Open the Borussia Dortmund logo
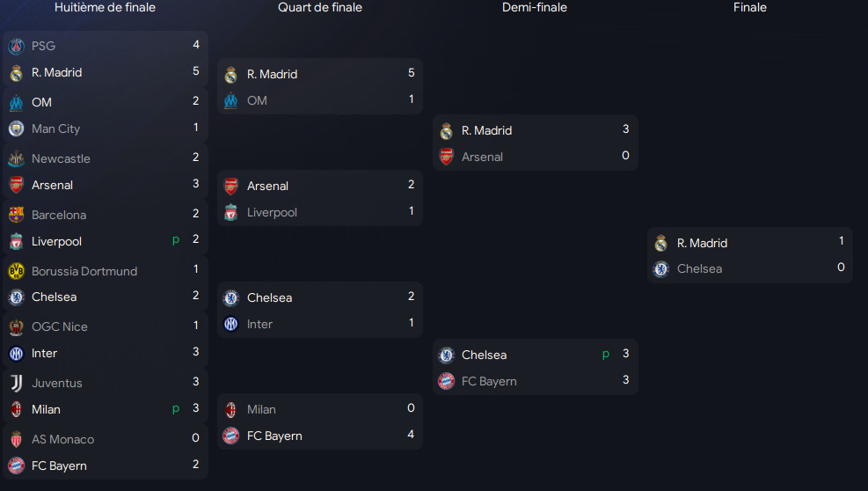868x491 pixels. point(16,271)
